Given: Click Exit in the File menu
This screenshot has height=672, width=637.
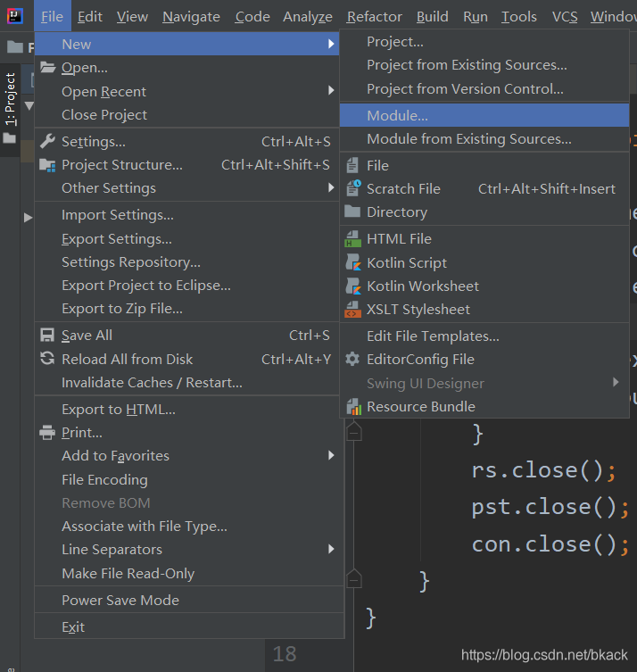Looking at the screenshot, I should pyautogui.click(x=73, y=627).
